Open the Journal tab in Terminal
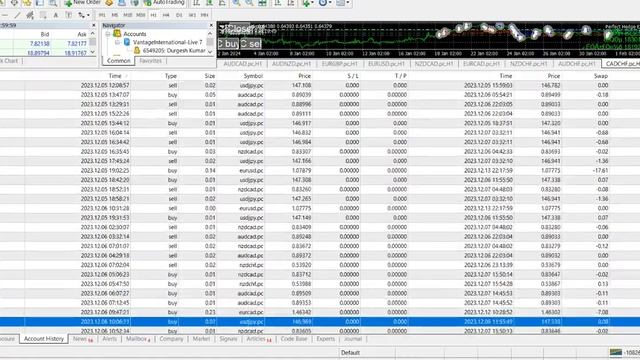The height and width of the screenshot is (360, 640). click(x=353, y=339)
